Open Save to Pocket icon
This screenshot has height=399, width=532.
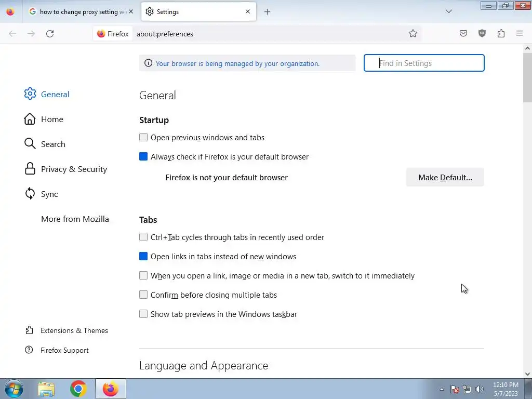click(463, 33)
